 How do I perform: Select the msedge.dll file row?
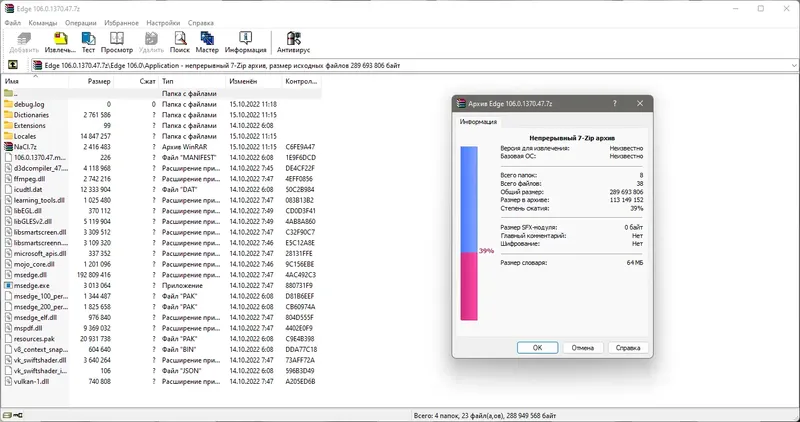(x=161, y=275)
